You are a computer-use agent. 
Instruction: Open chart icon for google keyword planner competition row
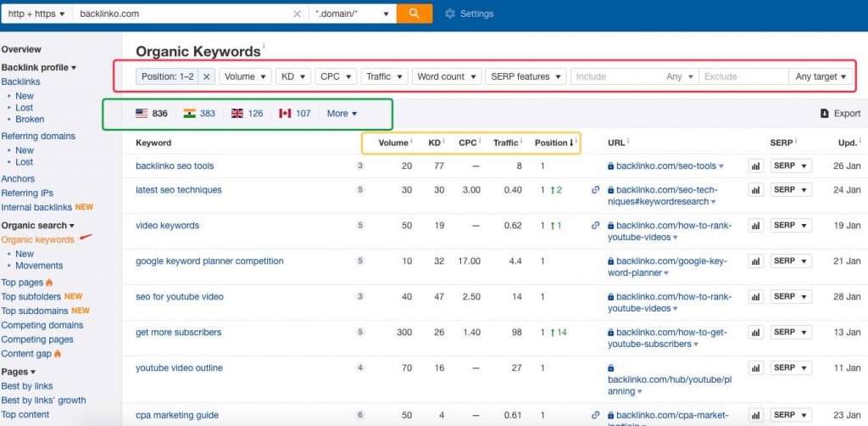pos(755,261)
